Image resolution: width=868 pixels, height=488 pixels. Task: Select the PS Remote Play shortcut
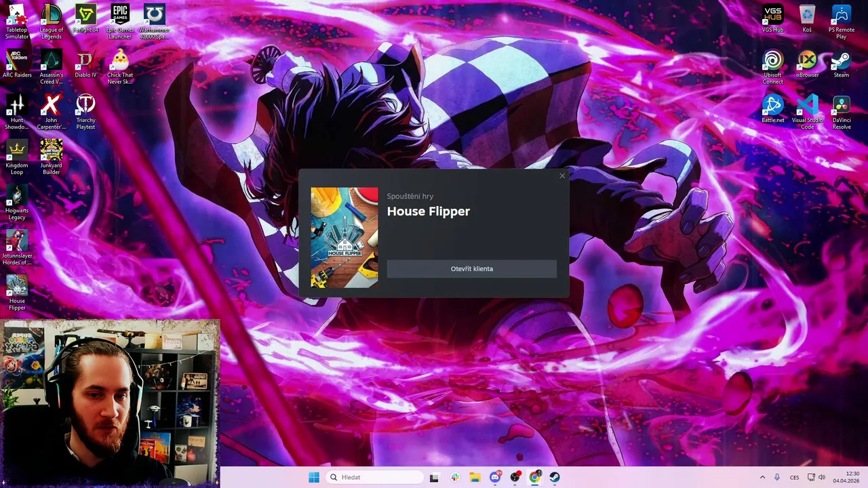coord(842,22)
